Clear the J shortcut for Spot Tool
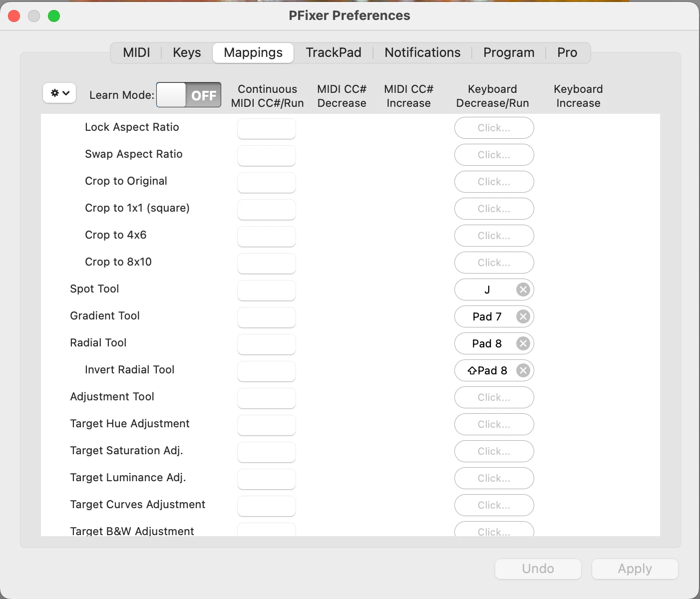Viewport: 700px width, 599px height. [523, 290]
